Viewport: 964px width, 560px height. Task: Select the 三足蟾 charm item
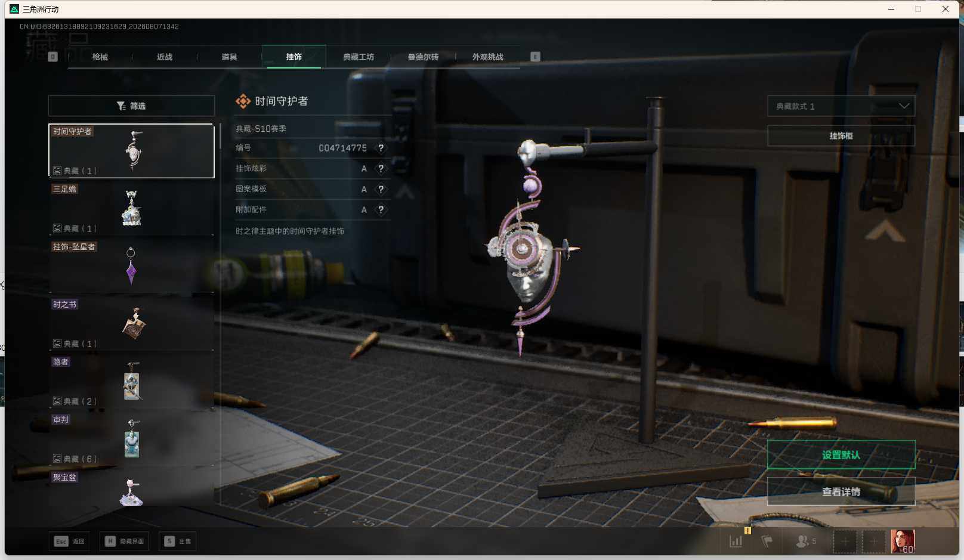point(131,208)
